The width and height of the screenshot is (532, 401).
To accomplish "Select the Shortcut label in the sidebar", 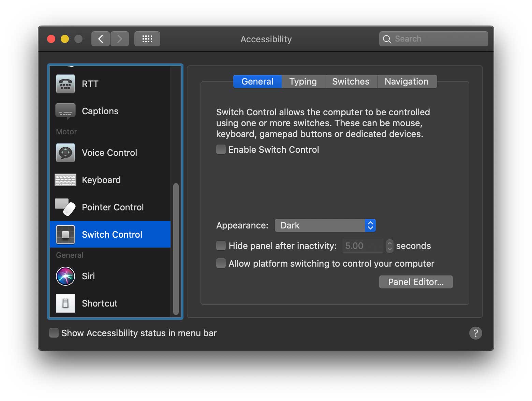I will [x=100, y=303].
